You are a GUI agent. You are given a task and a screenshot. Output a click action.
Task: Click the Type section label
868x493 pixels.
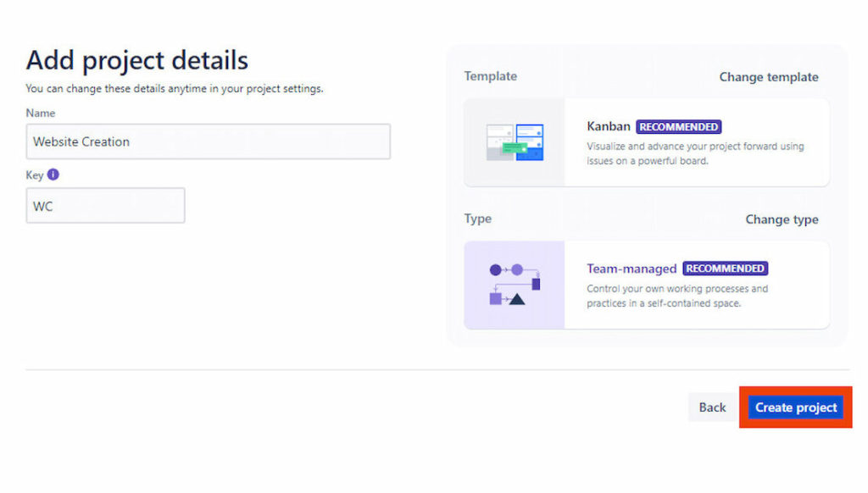[x=477, y=219]
